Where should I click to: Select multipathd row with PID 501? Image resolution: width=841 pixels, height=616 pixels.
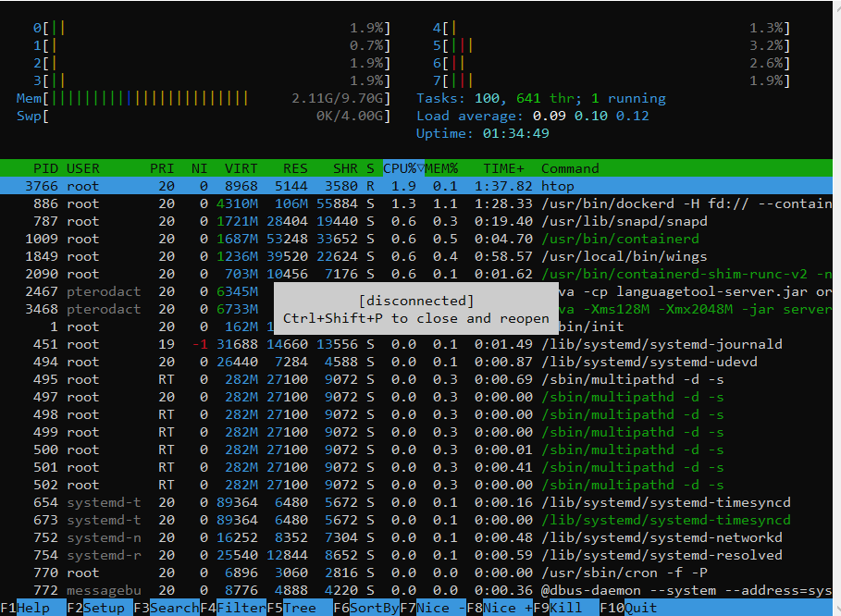click(x=416, y=467)
